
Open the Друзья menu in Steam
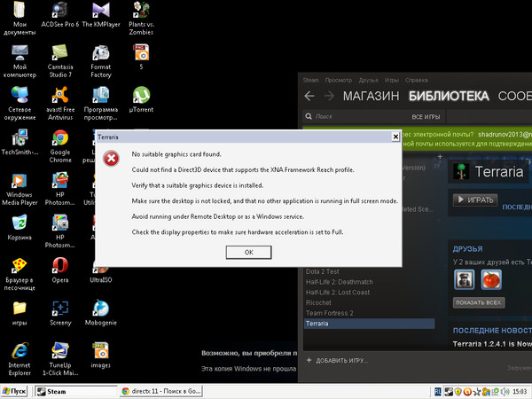point(368,80)
